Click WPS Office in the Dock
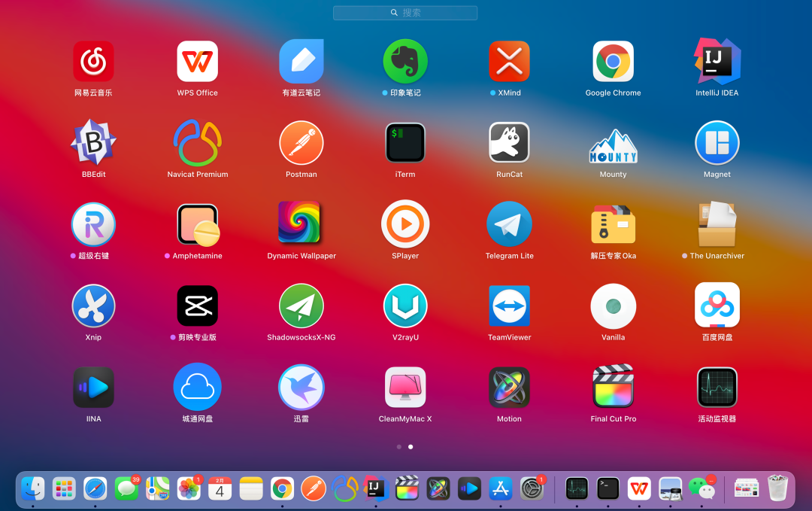Viewport: 812px width, 511px height. 639,488
